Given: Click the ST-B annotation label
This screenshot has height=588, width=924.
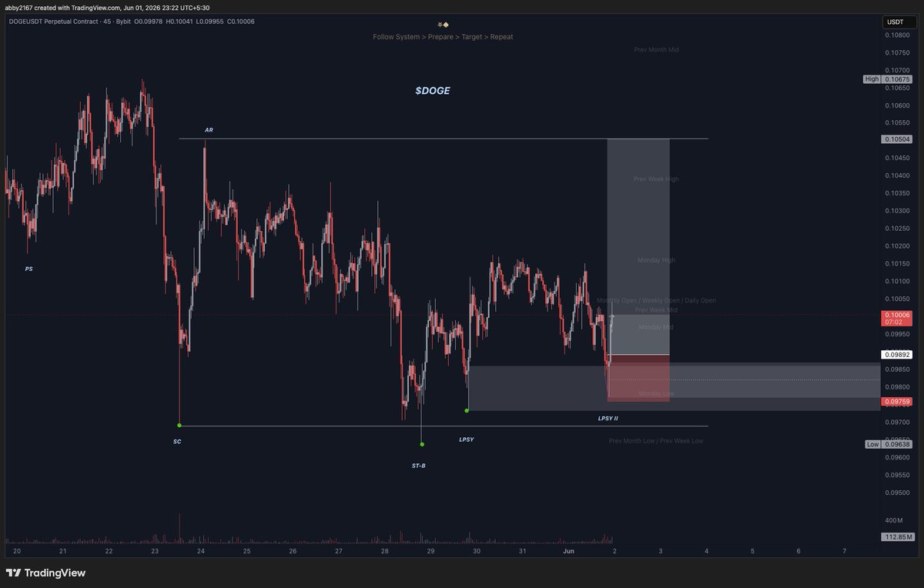Looking at the screenshot, I should click(x=418, y=466).
